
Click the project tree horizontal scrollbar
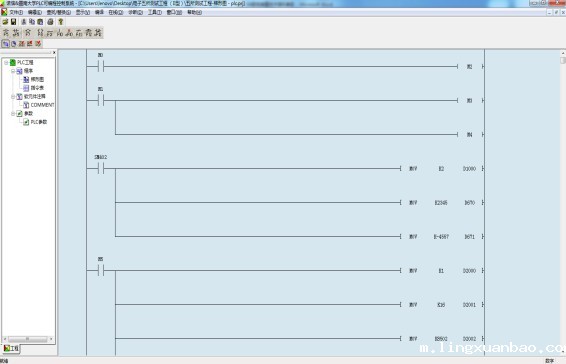coord(28,339)
